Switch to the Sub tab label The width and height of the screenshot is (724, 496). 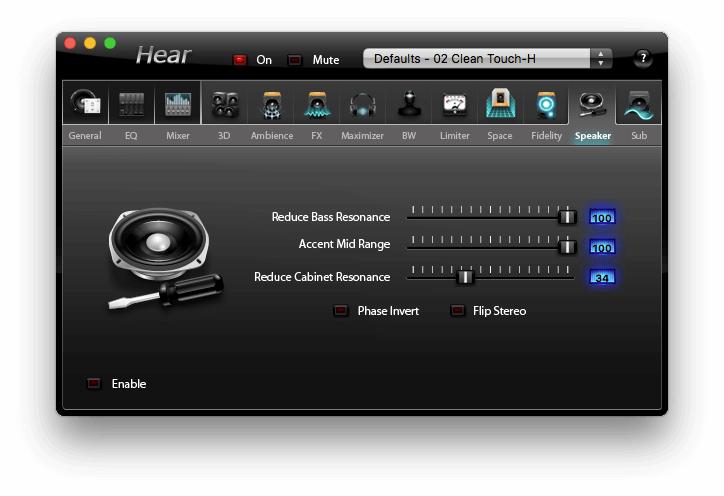coord(639,136)
